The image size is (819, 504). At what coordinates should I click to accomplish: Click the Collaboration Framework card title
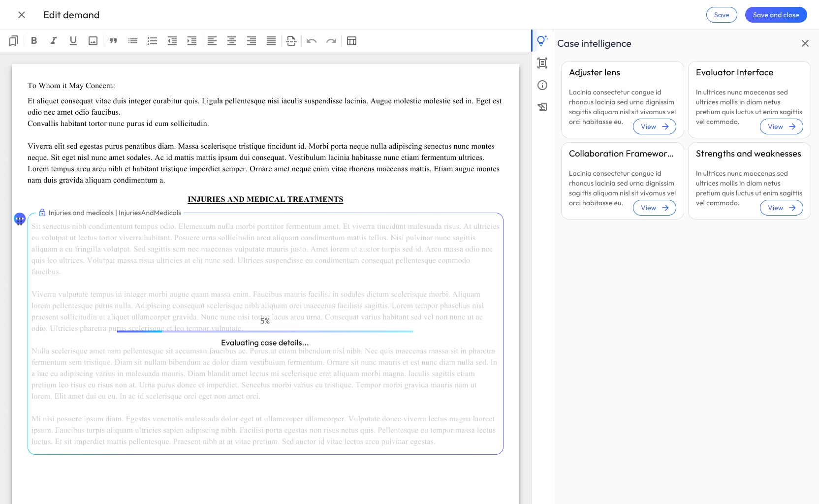(621, 154)
